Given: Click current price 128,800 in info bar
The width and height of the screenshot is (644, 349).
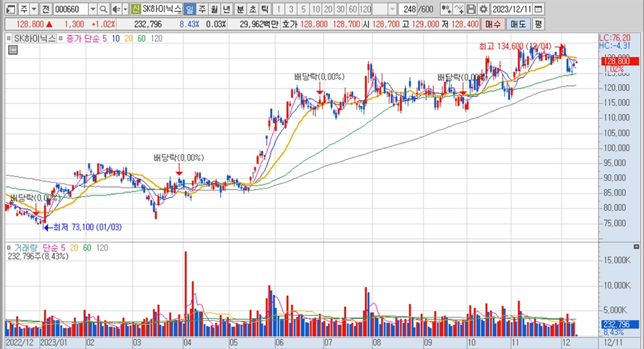Looking at the screenshot, I should (x=31, y=24).
